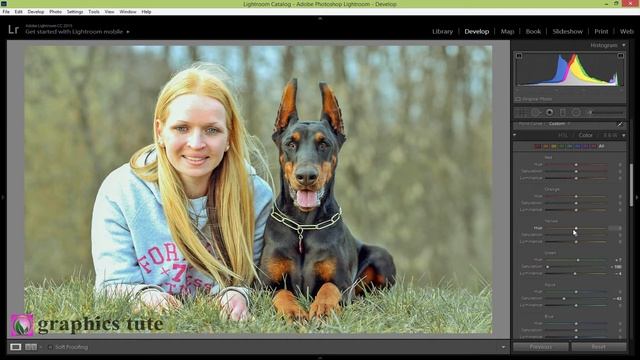Open the Settings menu
The width and height of the screenshot is (640, 360).
tap(75, 12)
